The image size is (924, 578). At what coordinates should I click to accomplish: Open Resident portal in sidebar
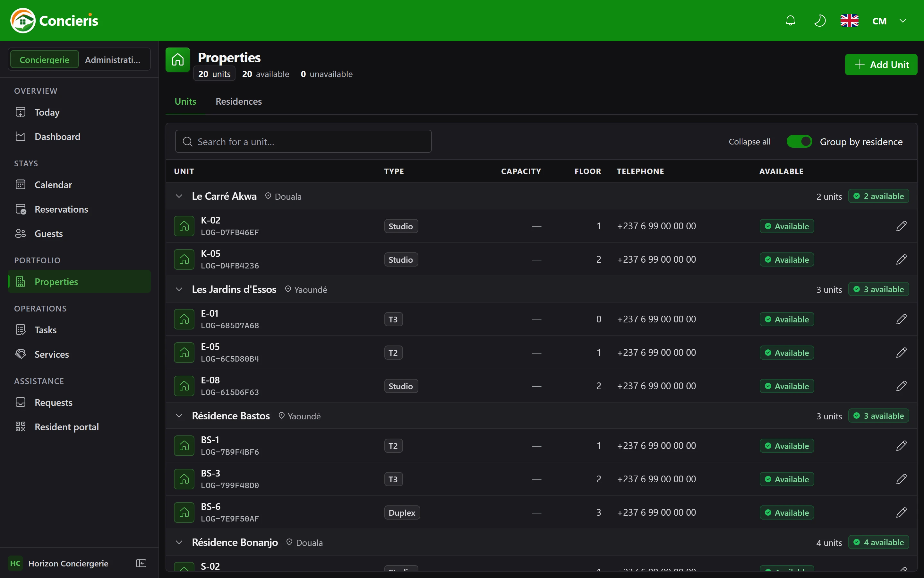(79, 427)
